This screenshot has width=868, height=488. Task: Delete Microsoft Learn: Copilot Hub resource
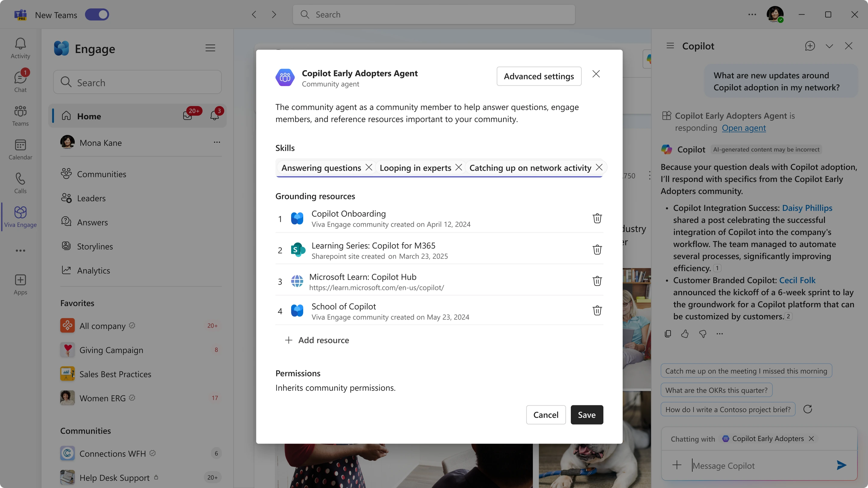coord(597,281)
